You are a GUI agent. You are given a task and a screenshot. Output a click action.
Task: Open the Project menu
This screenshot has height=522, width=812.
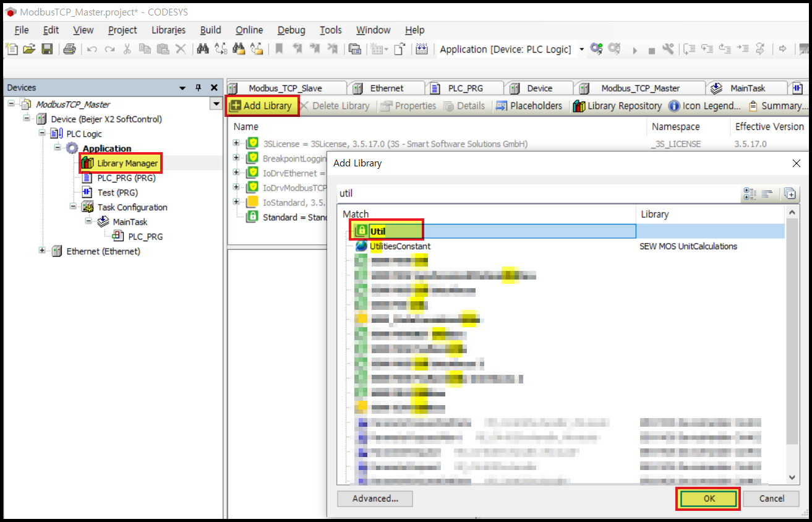click(122, 30)
